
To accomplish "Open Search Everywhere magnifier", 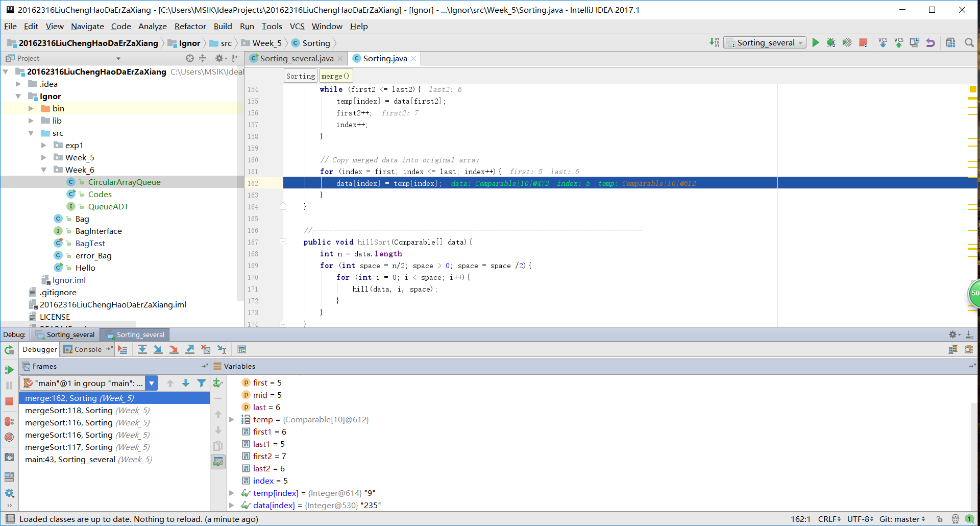I will (x=969, y=42).
